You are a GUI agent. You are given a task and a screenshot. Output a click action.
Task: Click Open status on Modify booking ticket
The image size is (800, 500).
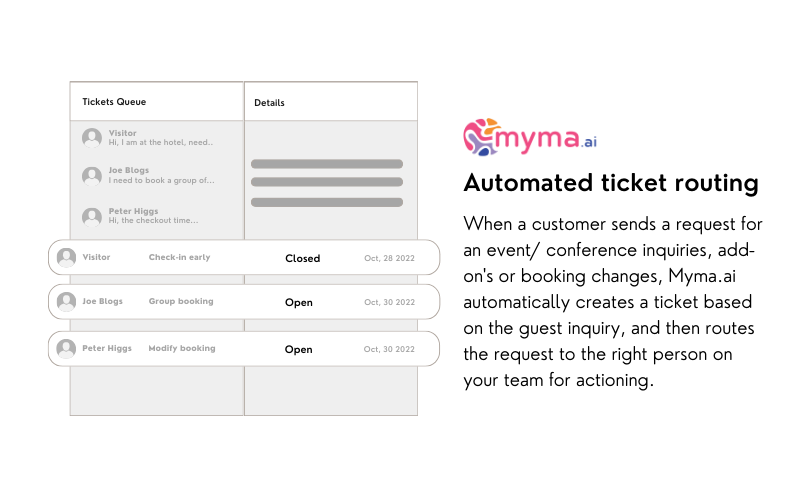(298, 349)
